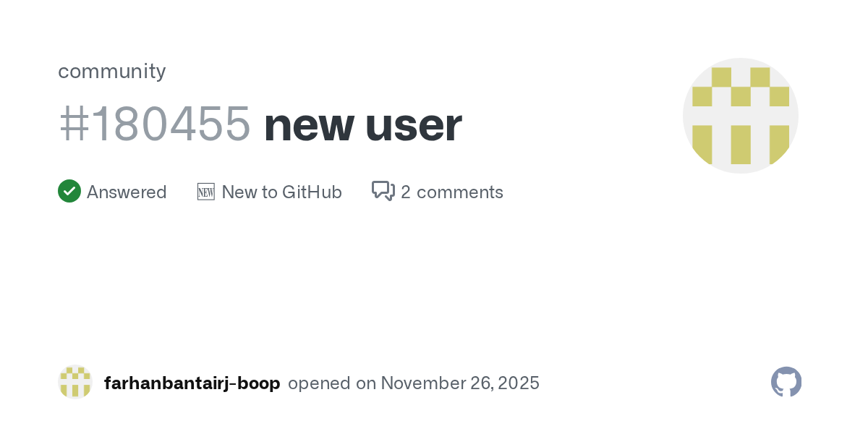868x434 pixels.
Task: Open the farhanbantairj-boop profile link
Action: tap(192, 383)
